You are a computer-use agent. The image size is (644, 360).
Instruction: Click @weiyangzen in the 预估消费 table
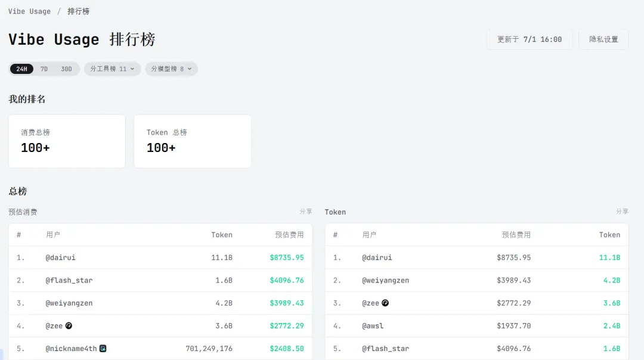(69, 303)
